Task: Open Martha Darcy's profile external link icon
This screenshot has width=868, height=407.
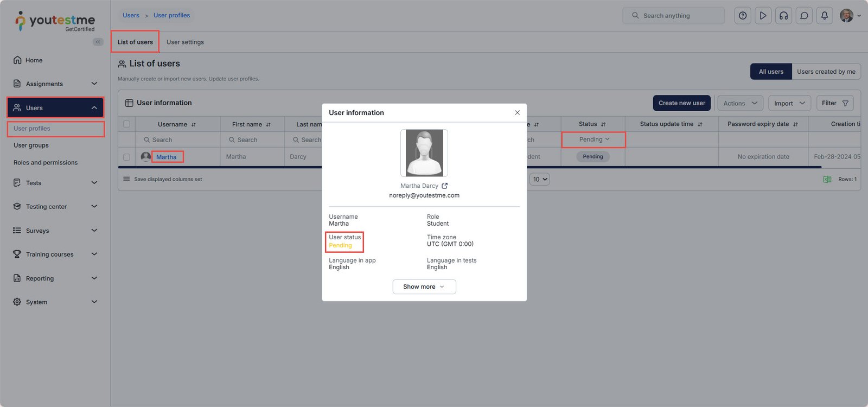Action: pos(445,186)
